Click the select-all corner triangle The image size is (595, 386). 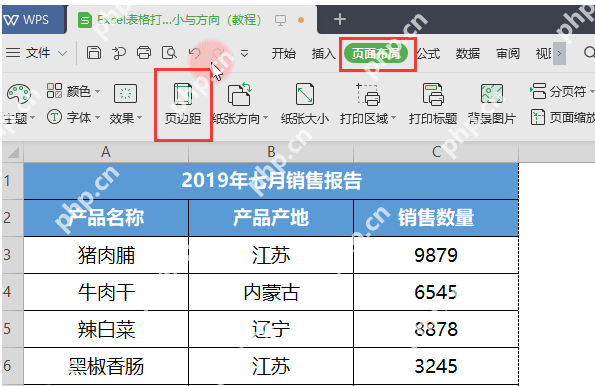pyautogui.click(x=13, y=153)
